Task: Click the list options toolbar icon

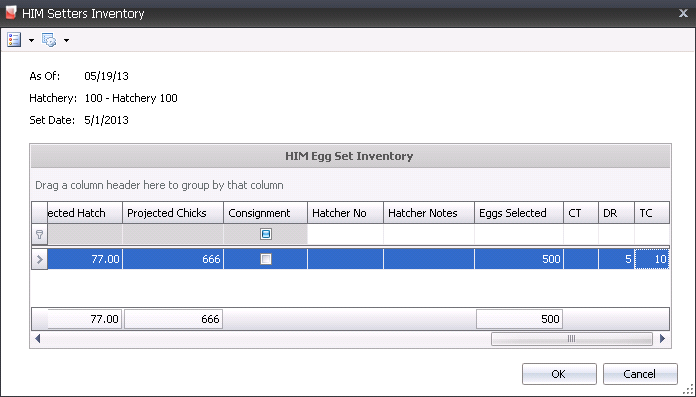Action: pyautogui.click(x=14, y=40)
